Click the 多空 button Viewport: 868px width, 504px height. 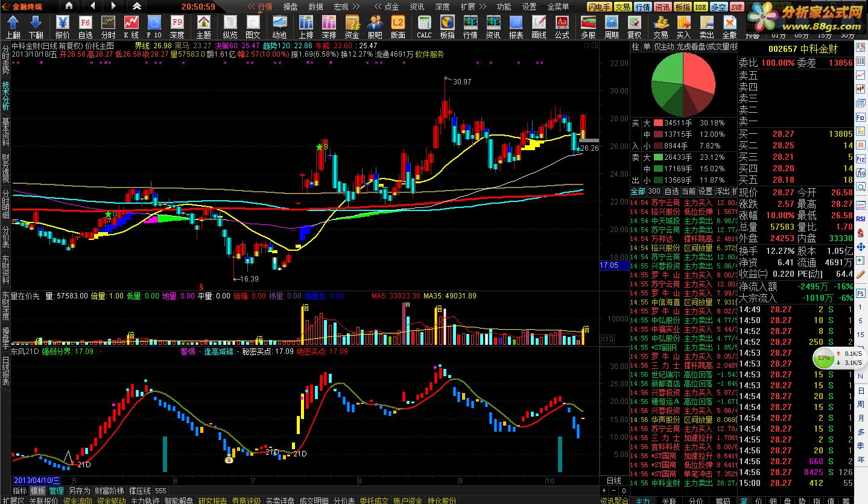(x=718, y=7)
